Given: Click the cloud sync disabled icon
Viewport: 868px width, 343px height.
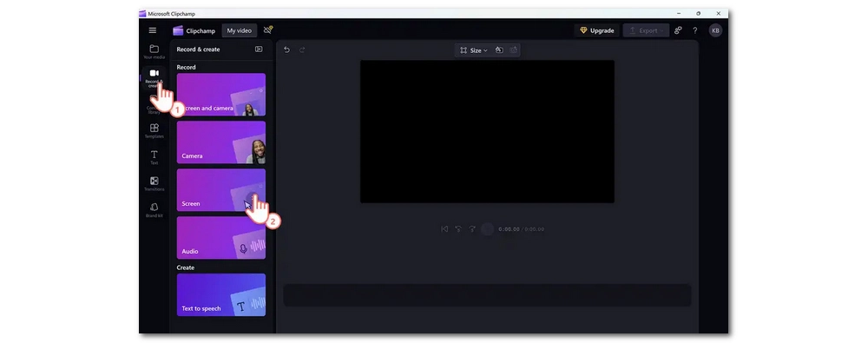Looking at the screenshot, I should [x=268, y=30].
